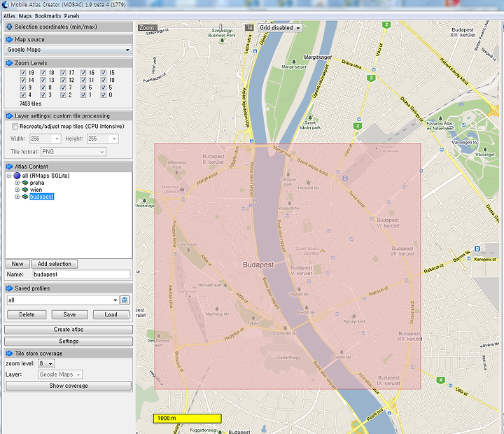The image size is (504, 434).
Task: Click the layer icon beside 'wien'
Action: pos(25,190)
